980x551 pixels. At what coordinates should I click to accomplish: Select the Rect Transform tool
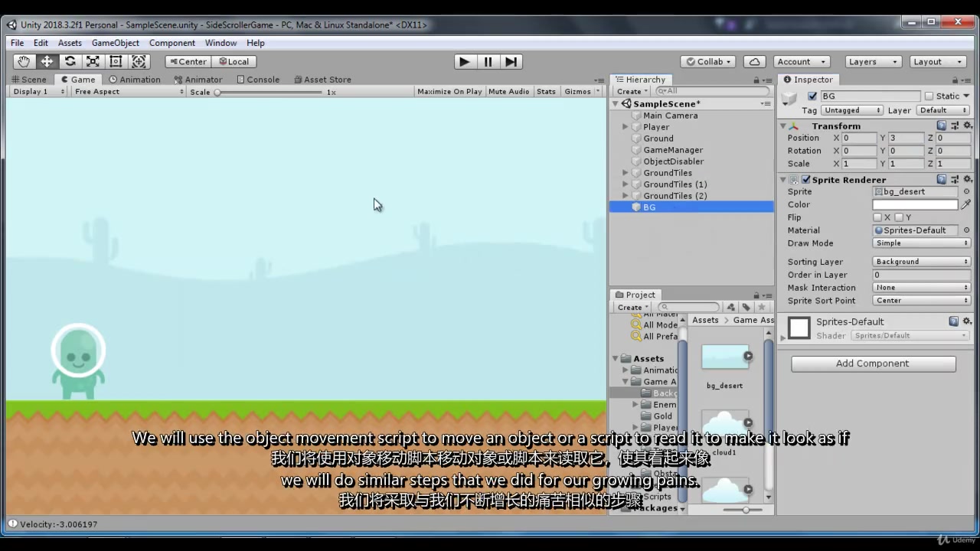[x=116, y=61]
